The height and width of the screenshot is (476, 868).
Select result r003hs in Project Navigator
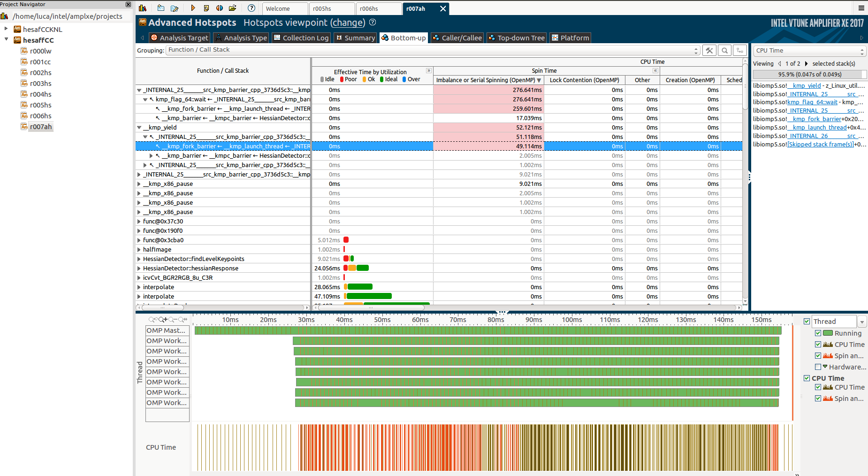coord(41,84)
